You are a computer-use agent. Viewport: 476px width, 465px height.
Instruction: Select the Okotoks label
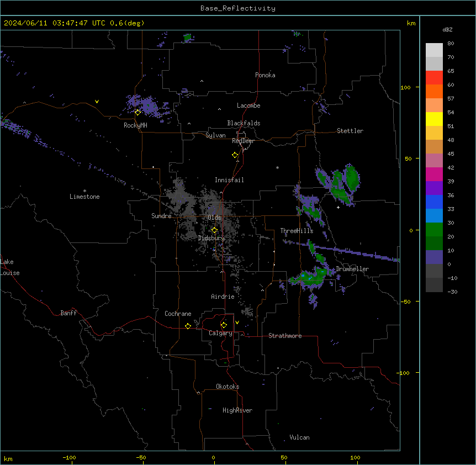pos(228,387)
